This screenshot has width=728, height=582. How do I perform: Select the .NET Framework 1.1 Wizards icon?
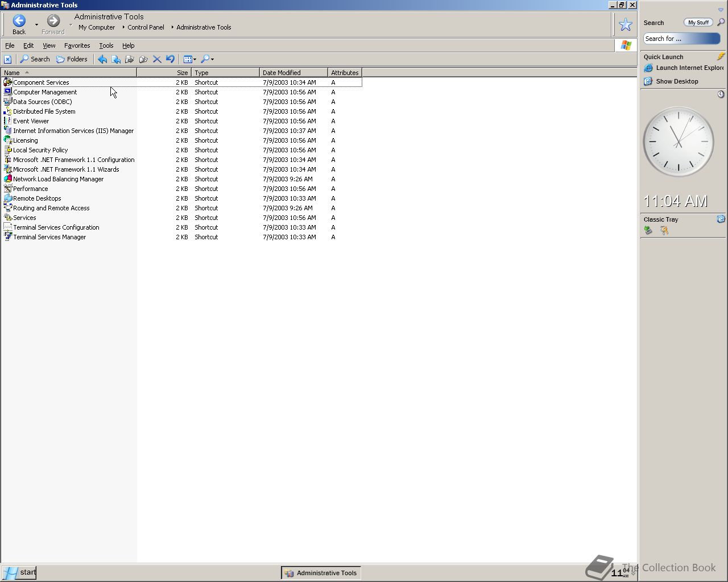click(x=7, y=169)
